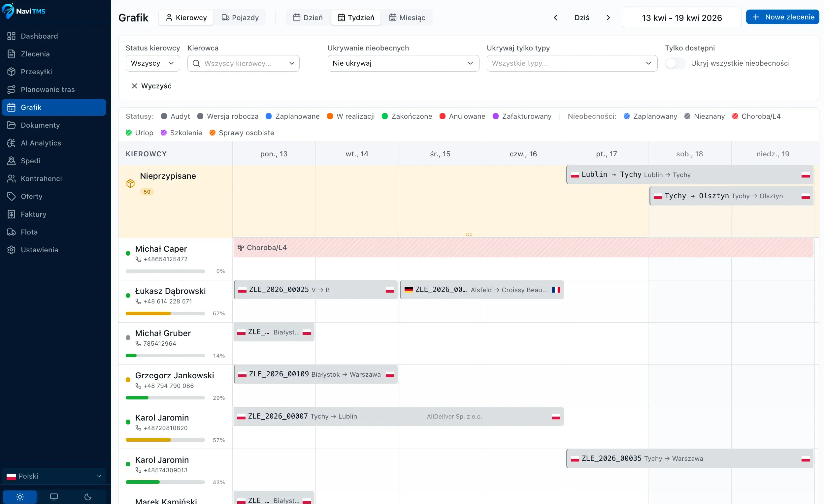824x504 pixels.
Task: Switch to Dzień view
Action: (308, 18)
